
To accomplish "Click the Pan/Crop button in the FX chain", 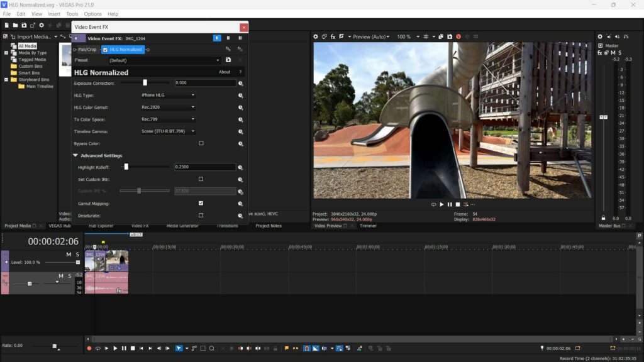I will (x=87, y=50).
